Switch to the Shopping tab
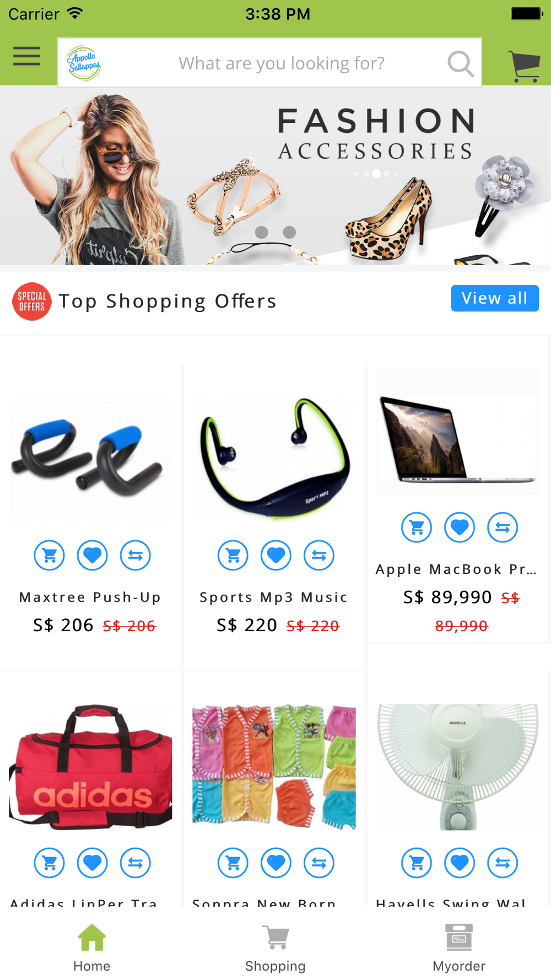The image size is (551, 980). coord(275,948)
